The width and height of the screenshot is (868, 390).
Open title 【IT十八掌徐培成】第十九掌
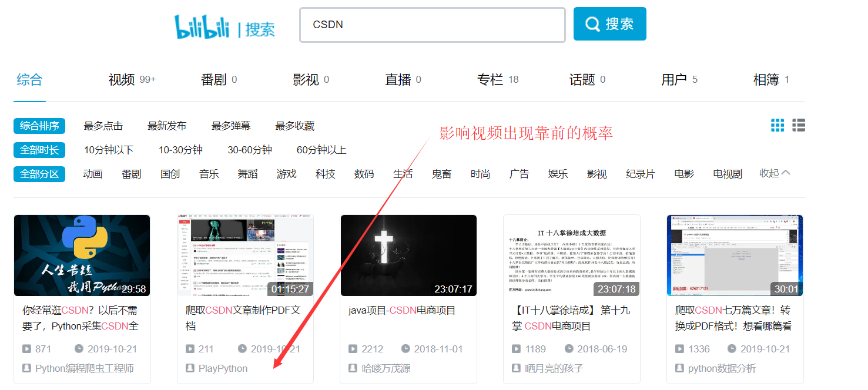coord(571,318)
